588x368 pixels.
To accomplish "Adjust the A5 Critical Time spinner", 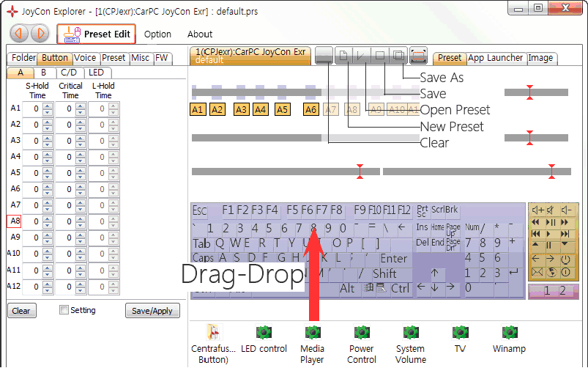I will coord(81,173).
